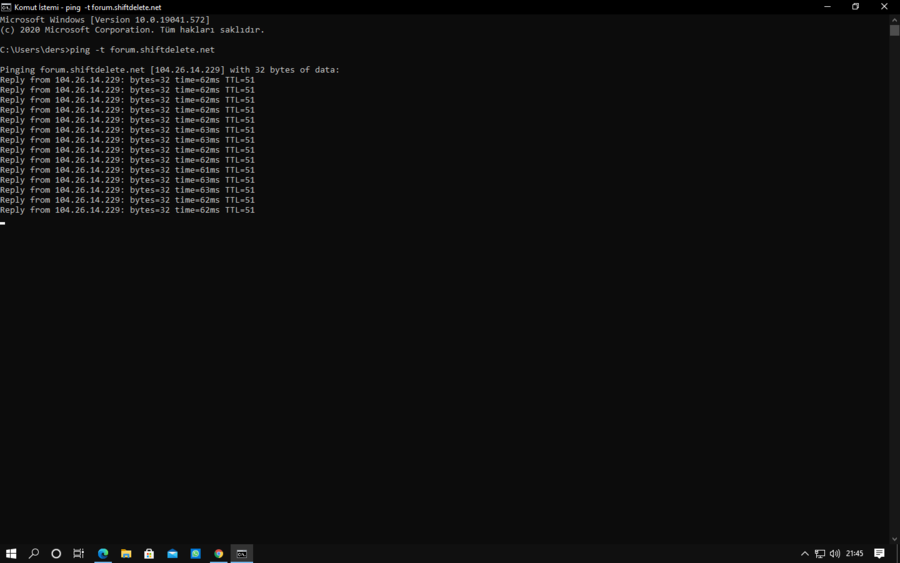Click the scrollbar up arrow
Screen dimensions: 900x563
click(x=894, y=20)
